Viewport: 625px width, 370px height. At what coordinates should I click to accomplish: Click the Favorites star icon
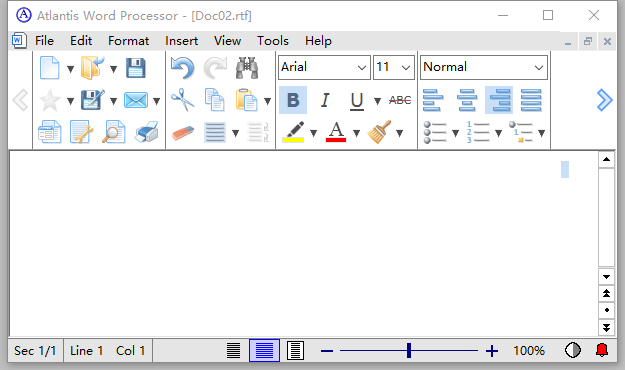coord(49,100)
